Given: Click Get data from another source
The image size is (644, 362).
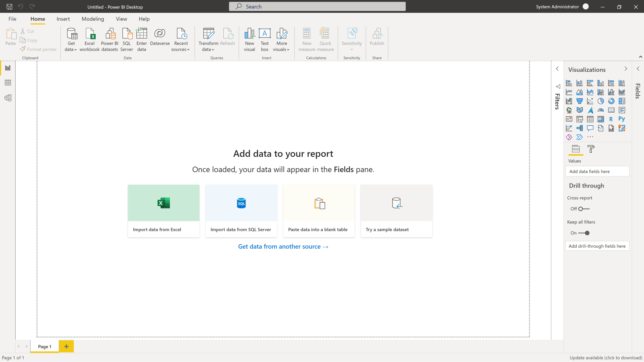Looking at the screenshot, I should pos(283,246).
